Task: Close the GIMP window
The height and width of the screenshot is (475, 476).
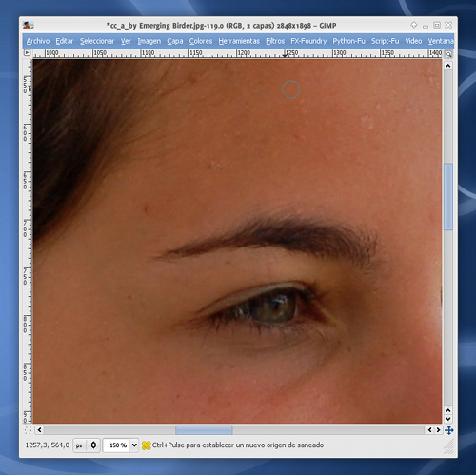Action: click(x=448, y=25)
